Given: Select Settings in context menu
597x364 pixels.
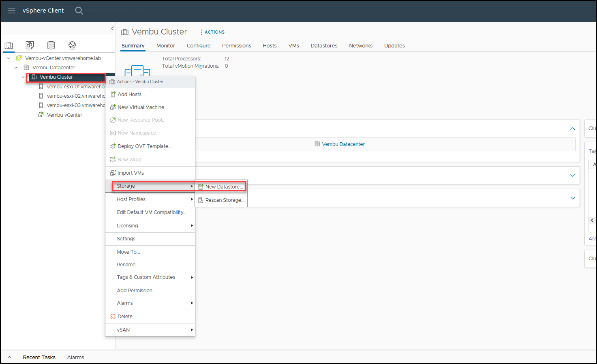Looking at the screenshot, I should coord(150,238).
